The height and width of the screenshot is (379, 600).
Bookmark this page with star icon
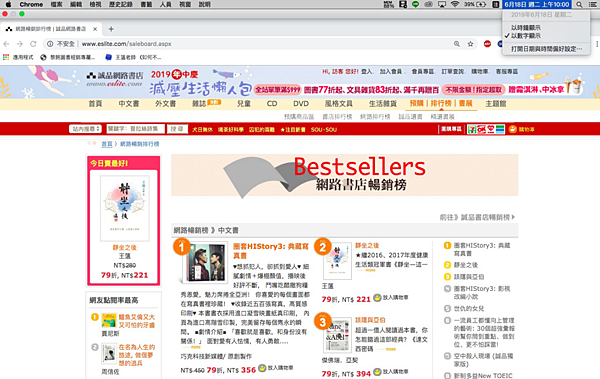pos(470,44)
